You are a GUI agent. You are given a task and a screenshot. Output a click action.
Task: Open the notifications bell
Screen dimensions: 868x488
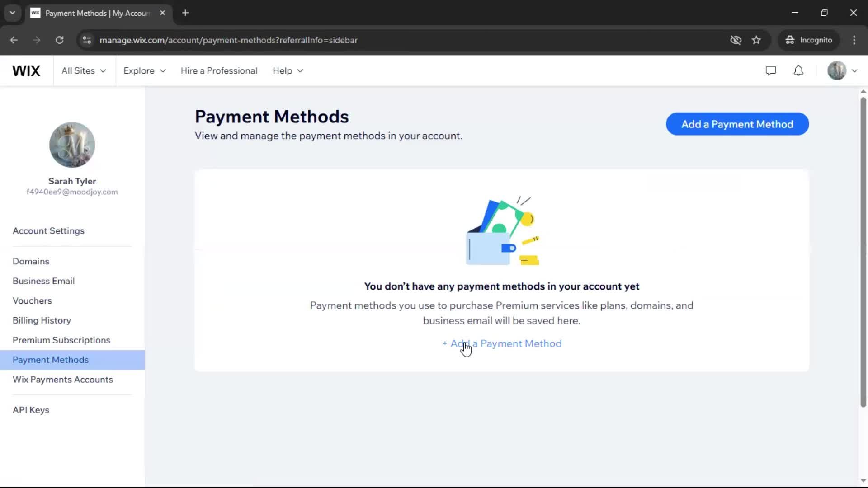coord(798,71)
